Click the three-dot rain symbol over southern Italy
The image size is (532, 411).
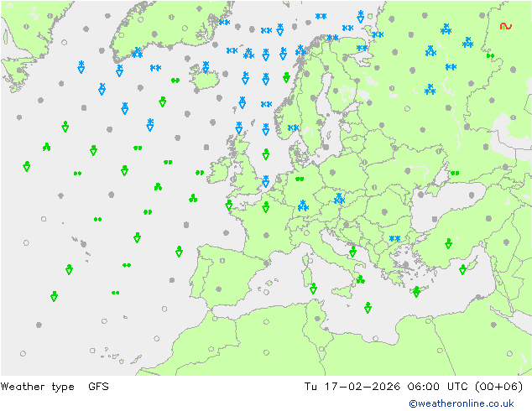(360, 280)
